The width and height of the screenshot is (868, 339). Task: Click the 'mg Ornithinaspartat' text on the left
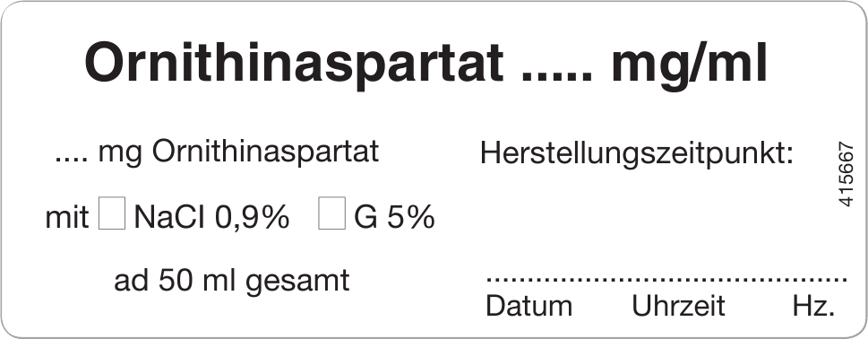pos(238,152)
